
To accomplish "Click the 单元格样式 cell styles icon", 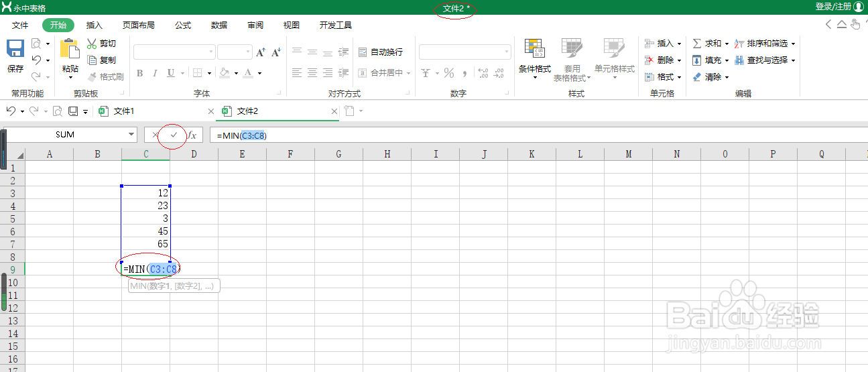I will 614,48.
